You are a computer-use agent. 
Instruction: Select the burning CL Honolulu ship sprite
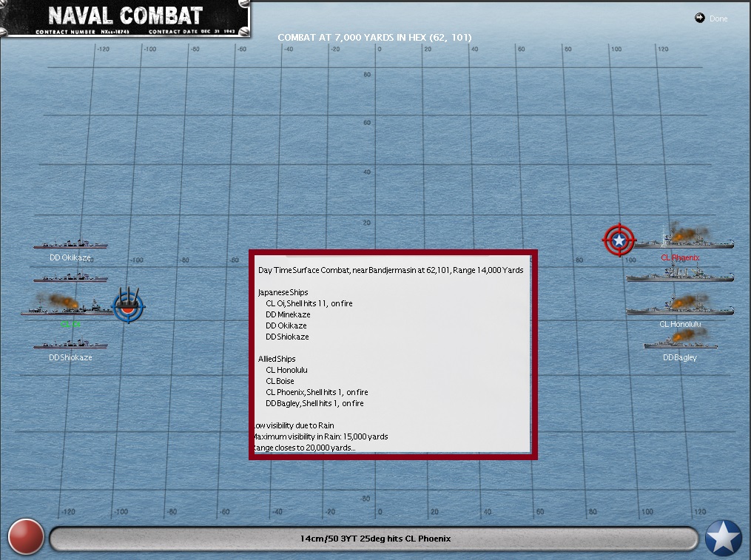[680, 306]
